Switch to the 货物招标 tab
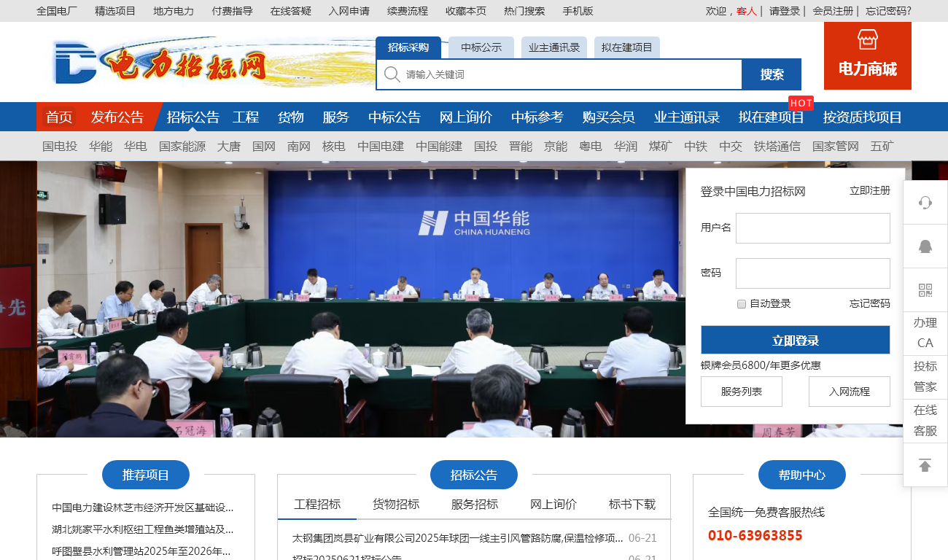948x560 pixels. 396,504
